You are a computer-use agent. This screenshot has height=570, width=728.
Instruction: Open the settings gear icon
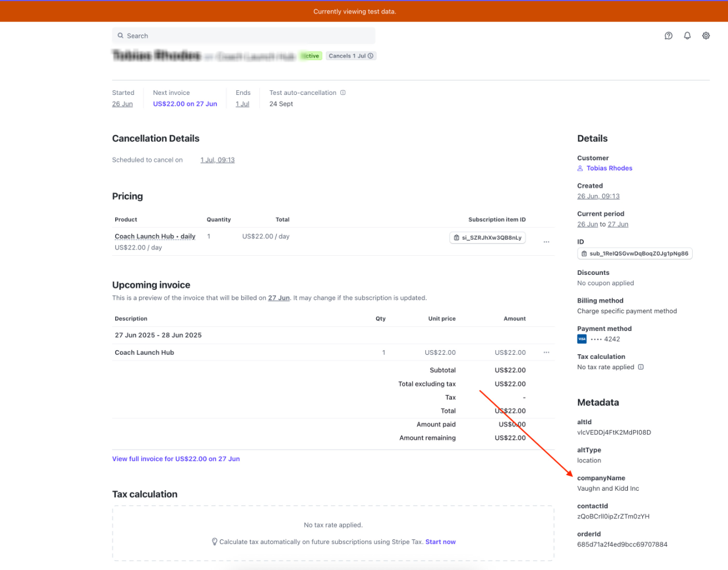(706, 36)
